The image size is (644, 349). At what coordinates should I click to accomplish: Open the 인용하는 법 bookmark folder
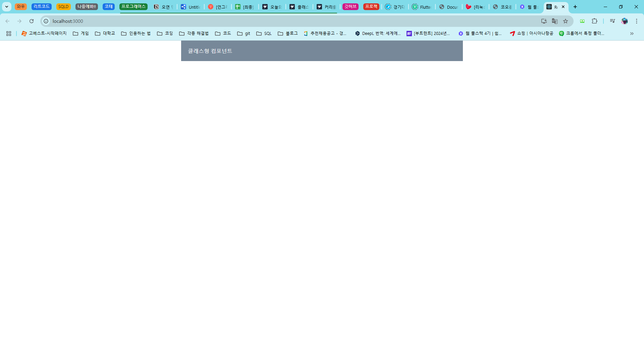[136, 34]
